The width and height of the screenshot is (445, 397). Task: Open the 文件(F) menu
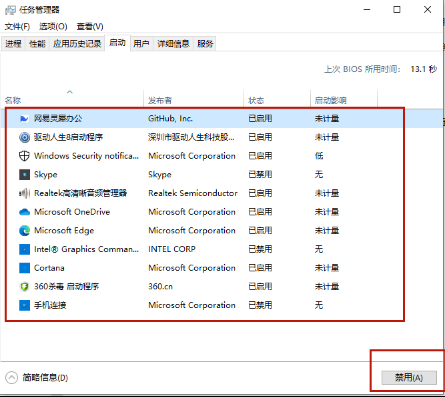[17, 26]
